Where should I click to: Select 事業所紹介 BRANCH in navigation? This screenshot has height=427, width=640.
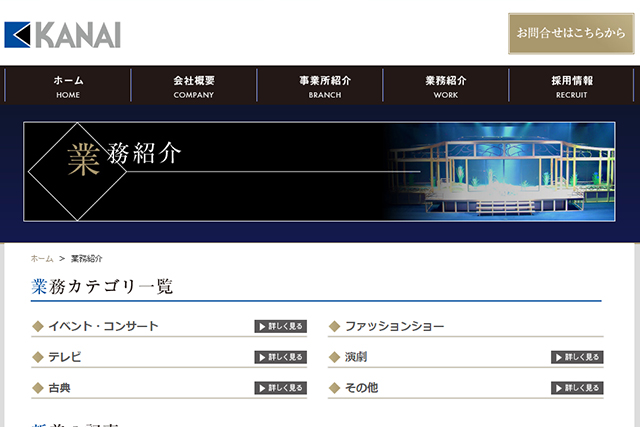click(320, 85)
